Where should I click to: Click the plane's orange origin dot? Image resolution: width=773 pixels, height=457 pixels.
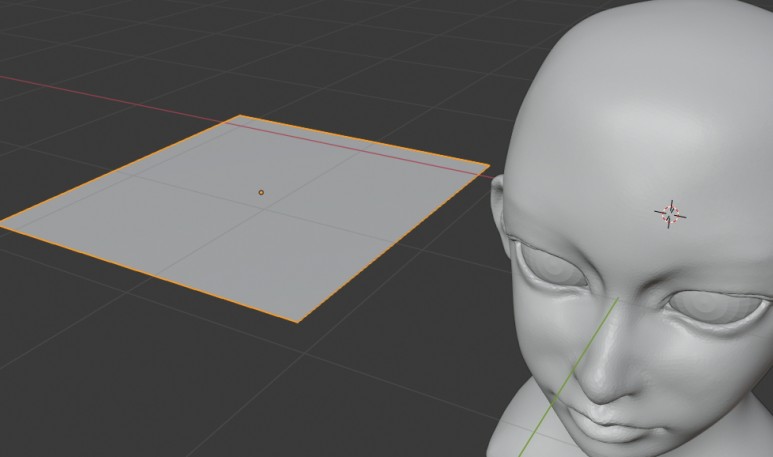261,192
